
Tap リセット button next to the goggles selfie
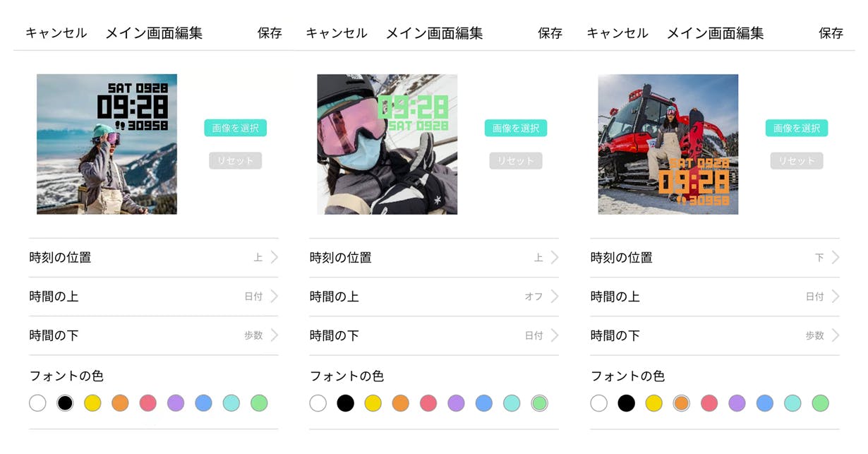[x=516, y=161]
